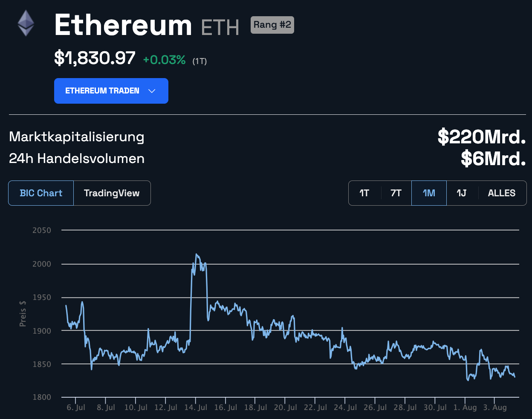Click the 2000 price axis label
This screenshot has height=419, width=532.
click(x=42, y=264)
